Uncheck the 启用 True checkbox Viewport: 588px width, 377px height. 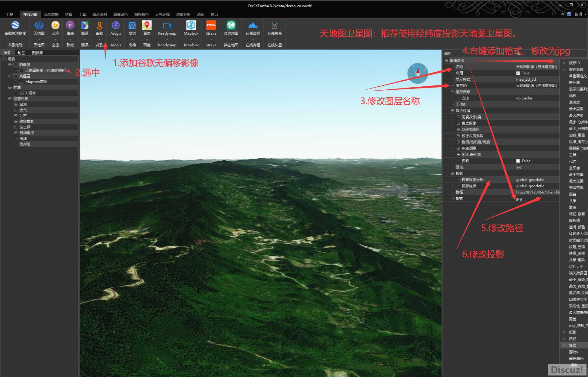[518, 73]
